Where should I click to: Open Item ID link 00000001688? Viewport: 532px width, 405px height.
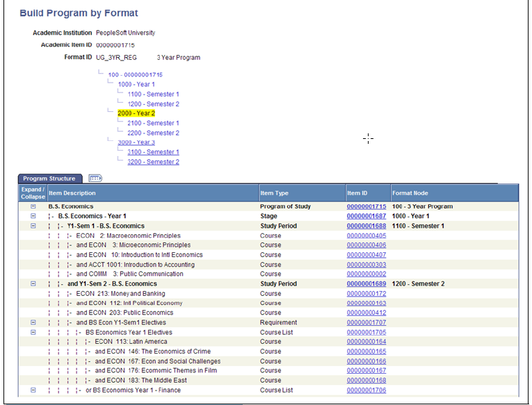tap(366, 226)
